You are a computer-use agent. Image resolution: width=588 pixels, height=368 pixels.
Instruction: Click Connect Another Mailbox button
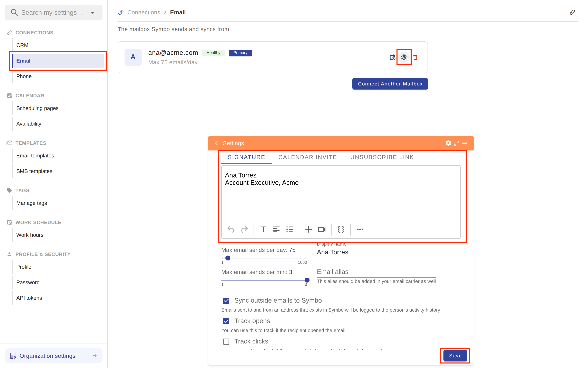pos(390,84)
